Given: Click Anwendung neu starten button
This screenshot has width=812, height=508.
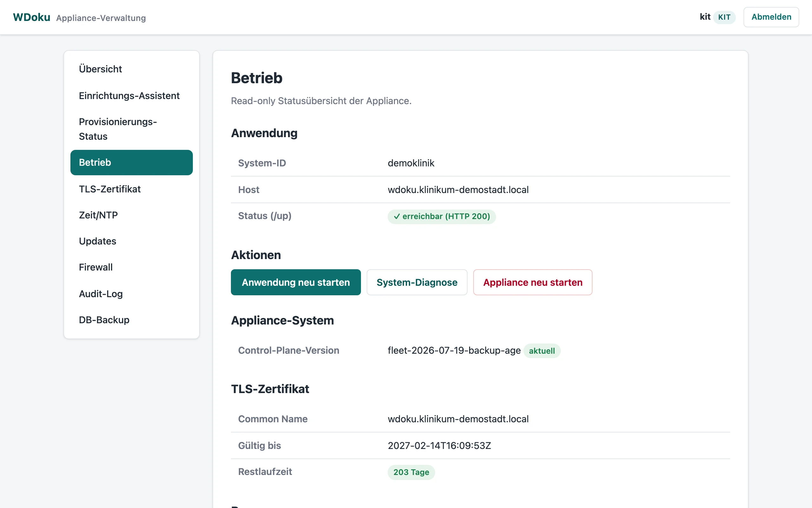Looking at the screenshot, I should point(296,282).
